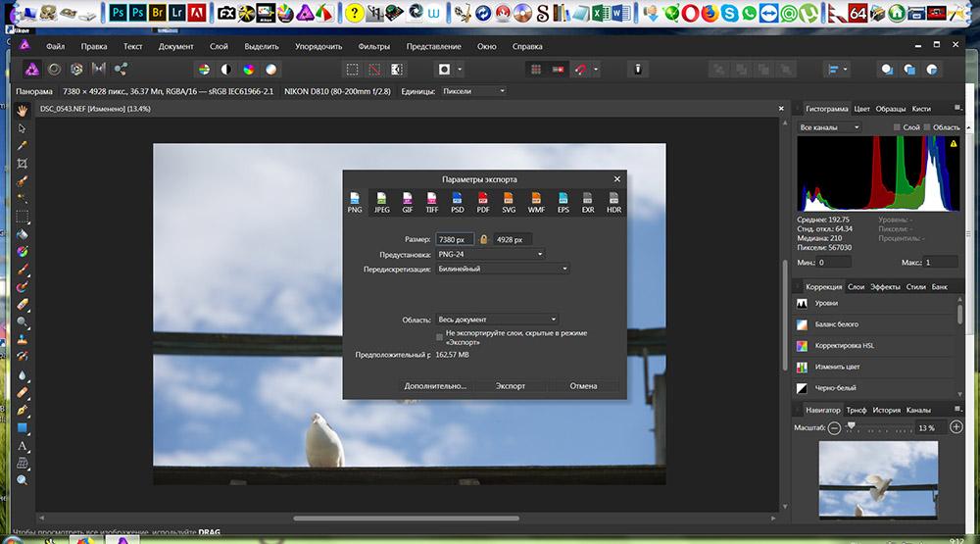Toggle snapping magnet icon
Viewport: 980px width, 544px height.
580,70
